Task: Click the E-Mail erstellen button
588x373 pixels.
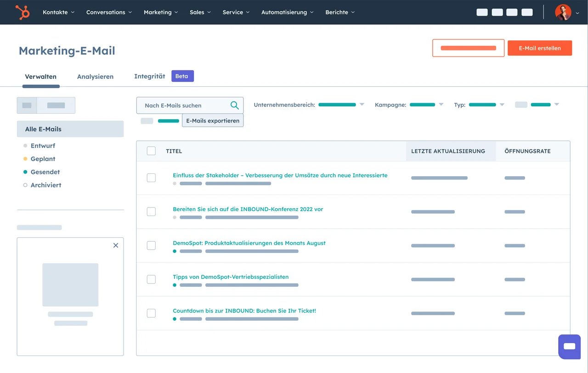Action: coord(539,48)
